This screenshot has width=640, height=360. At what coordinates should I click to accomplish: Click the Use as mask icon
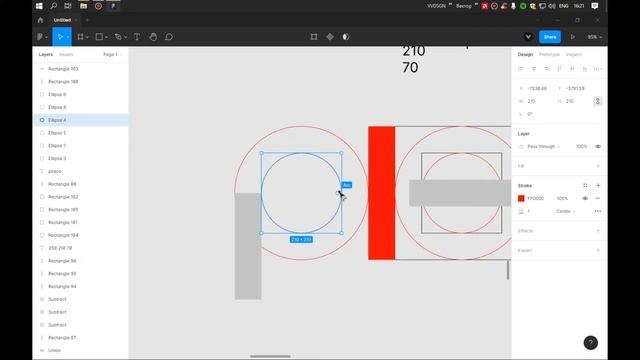click(x=346, y=37)
